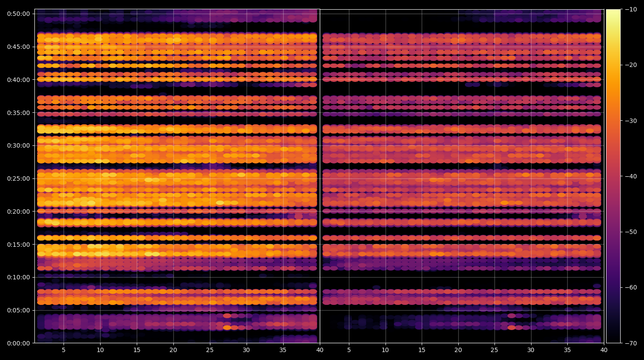Image resolution: width=644 pixels, height=360 pixels.
Task: Click the 0:15:00 time axis label
Action: click(19, 245)
